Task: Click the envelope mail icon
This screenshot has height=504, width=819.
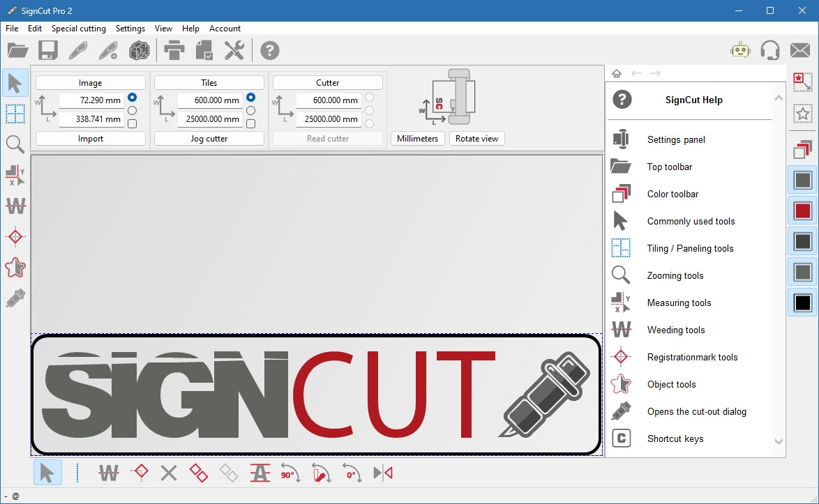Action: pyautogui.click(x=800, y=51)
